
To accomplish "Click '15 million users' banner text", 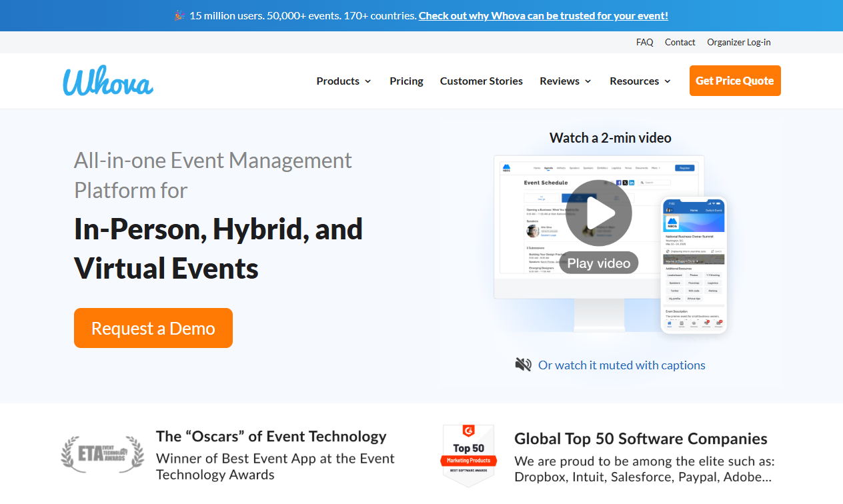I will [225, 15].
